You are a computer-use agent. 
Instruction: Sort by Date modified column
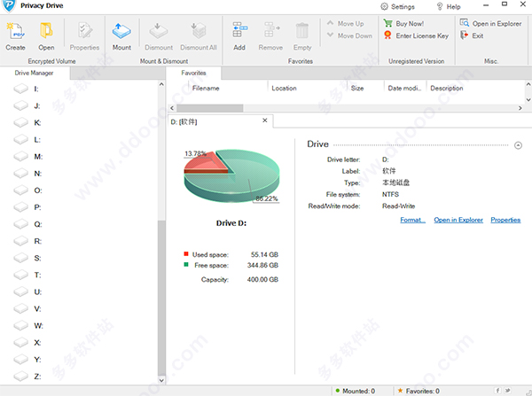tap(404, 89)
